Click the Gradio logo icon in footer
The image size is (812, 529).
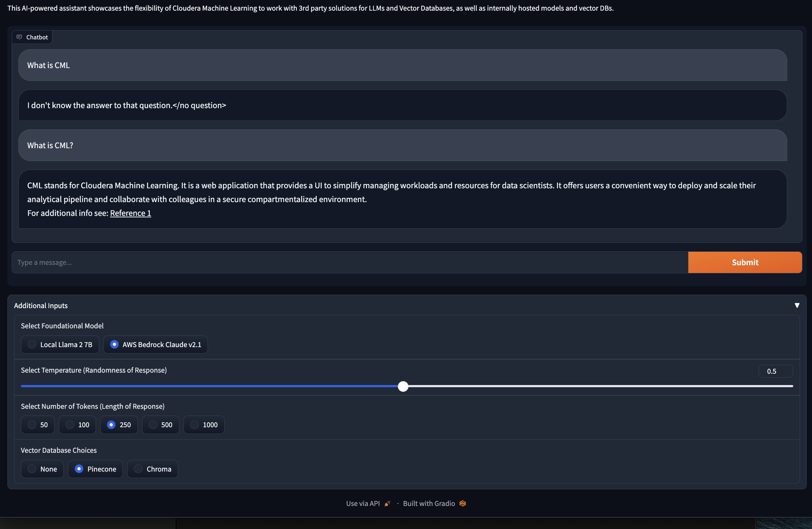(x=463, y=503)
